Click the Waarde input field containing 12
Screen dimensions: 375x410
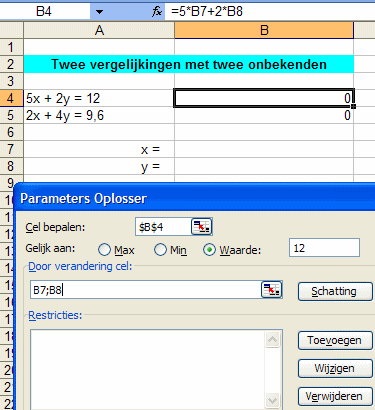(324, 248)
